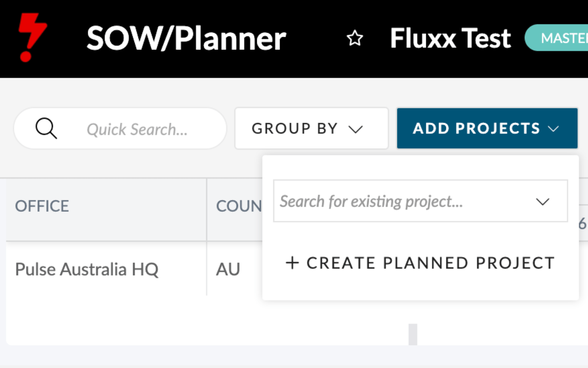Open the existing project search dropdown chevron
The height and width of the screenshot is (368, 588).
[x=542, y=202]
